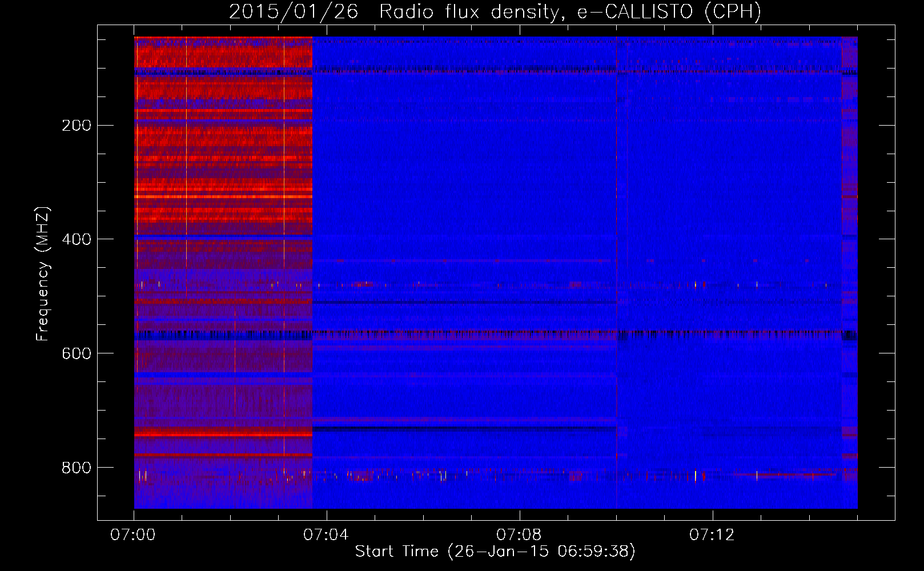
Task: Click the '07:08' time tick label
Action: pos(519,535)
